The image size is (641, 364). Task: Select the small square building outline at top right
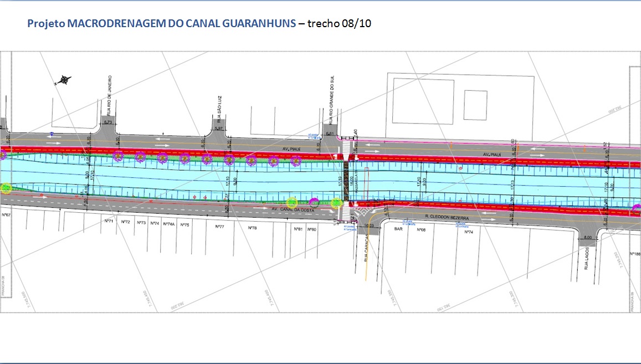coord(475,105)
